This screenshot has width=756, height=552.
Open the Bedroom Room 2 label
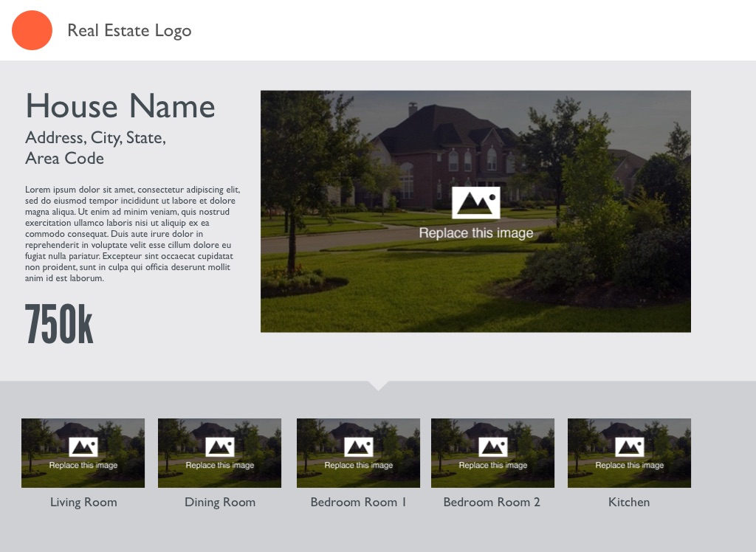coord(492,503)
